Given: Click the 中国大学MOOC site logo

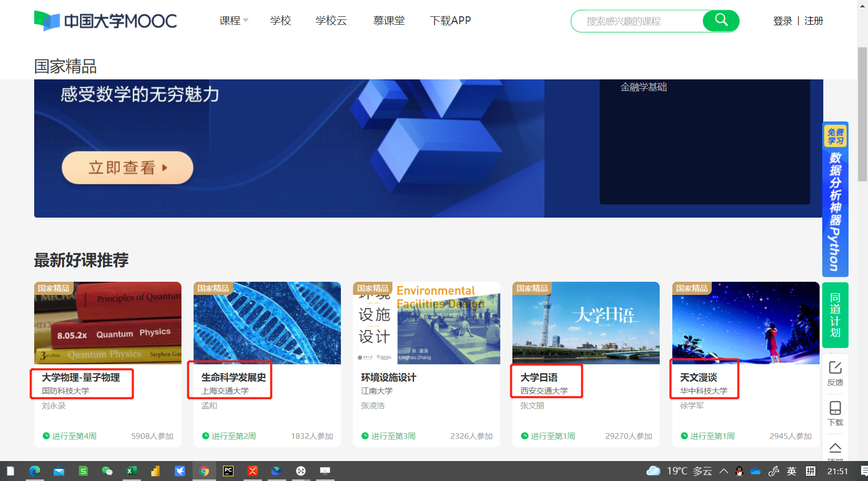Looking at the screenshot, I should coord(105,21).
